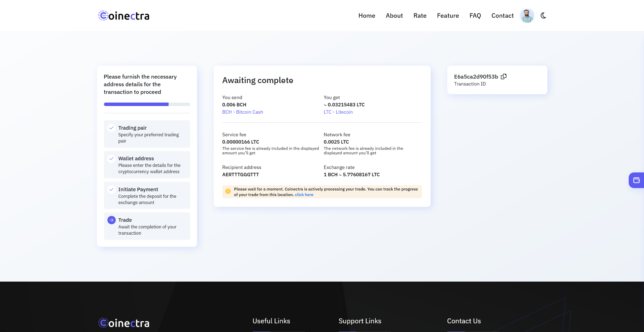Click the BCH - Bitcoin Cash link

243,112
